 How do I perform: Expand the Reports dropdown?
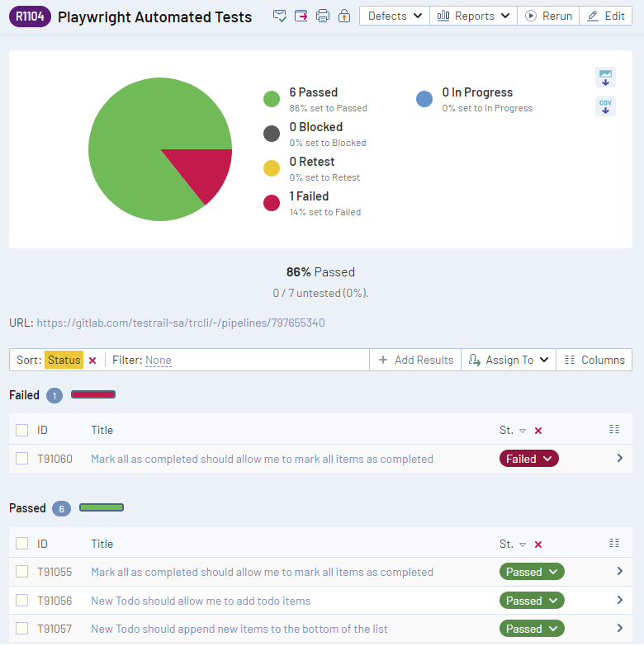(473, 16)
